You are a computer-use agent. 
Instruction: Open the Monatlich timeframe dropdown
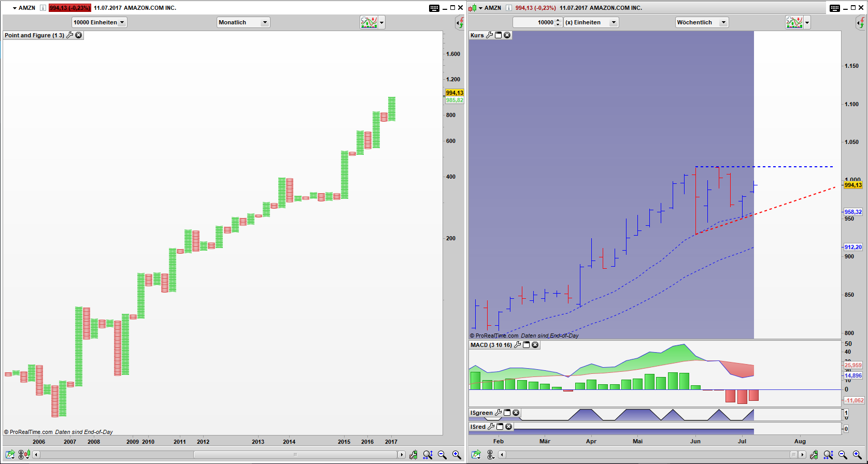tap(243, 22)
